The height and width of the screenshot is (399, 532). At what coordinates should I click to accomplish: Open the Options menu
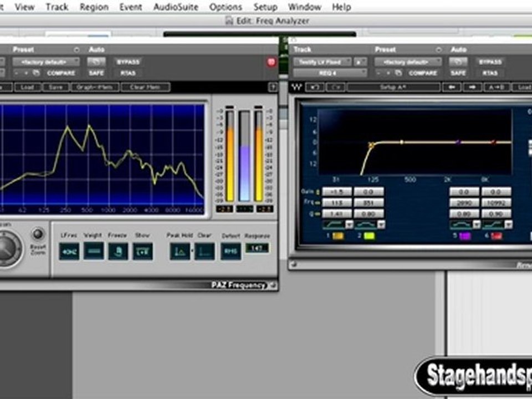(x=226, y=7)
